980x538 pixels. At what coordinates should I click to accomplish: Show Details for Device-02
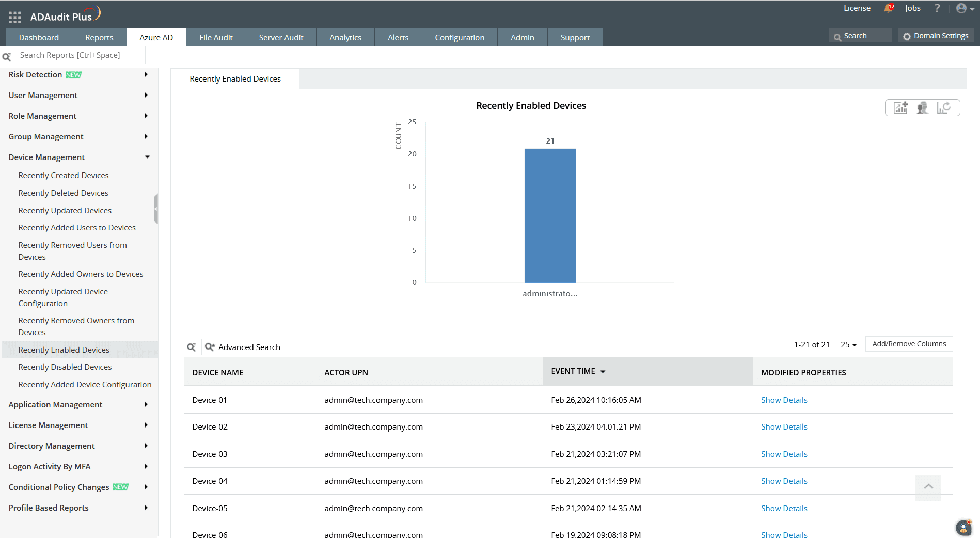[784, 427]
